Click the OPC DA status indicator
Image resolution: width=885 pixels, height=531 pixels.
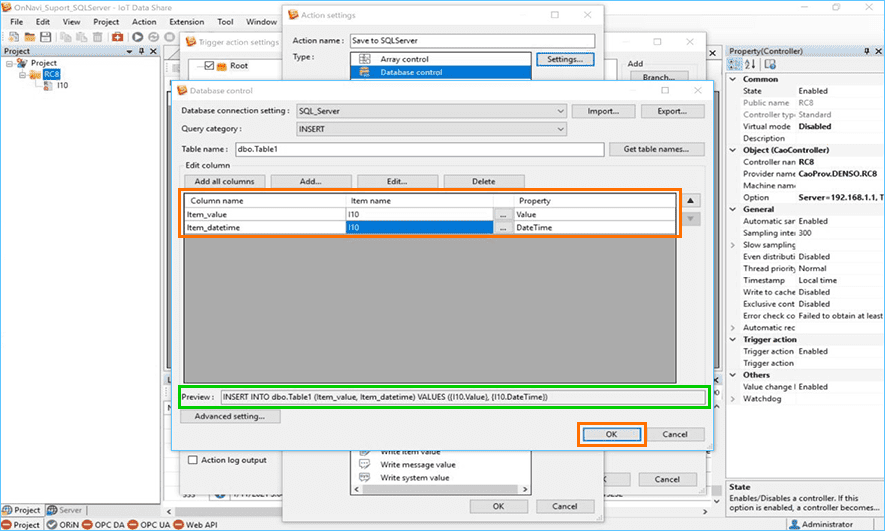click(87, 524)
